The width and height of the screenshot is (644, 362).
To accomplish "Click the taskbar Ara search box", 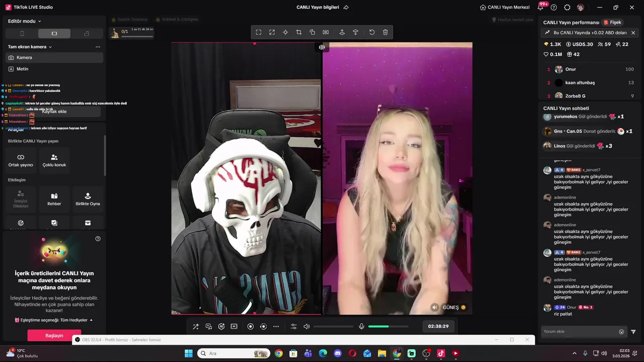I will click(233, 353).
